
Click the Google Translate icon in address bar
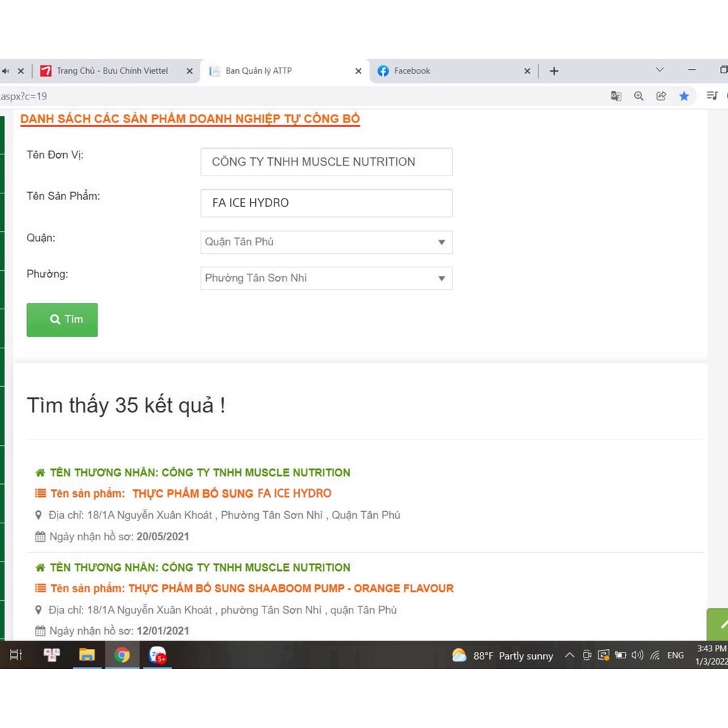click(616, 96)
